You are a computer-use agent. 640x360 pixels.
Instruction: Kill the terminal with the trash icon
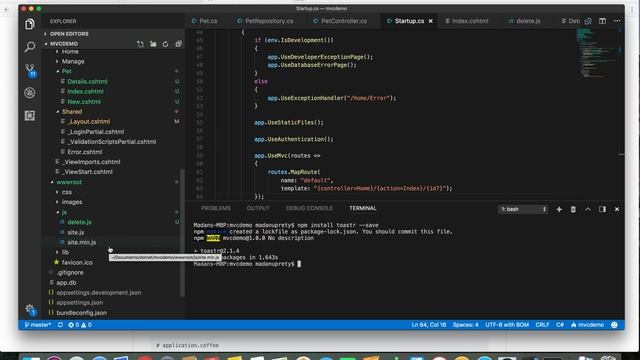573,209
